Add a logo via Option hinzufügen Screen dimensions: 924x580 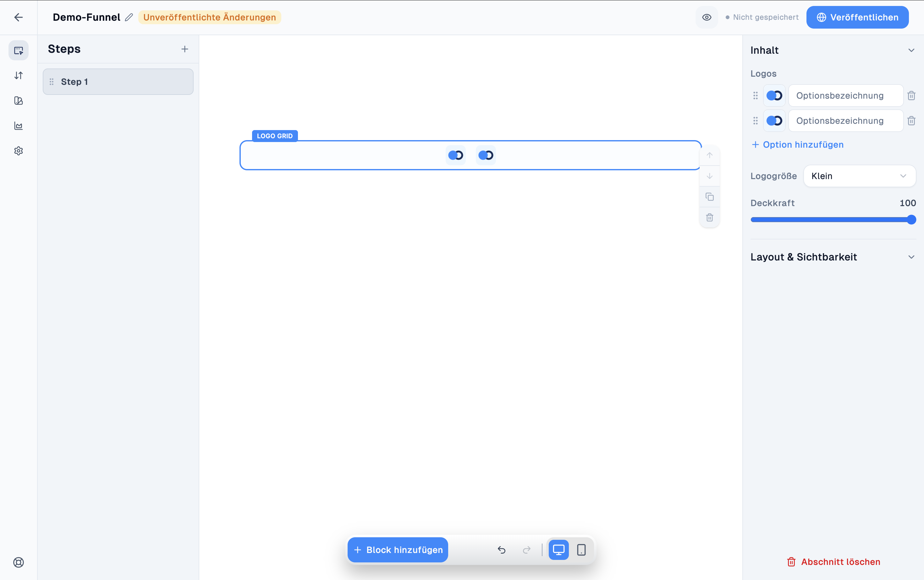[797, 145]
